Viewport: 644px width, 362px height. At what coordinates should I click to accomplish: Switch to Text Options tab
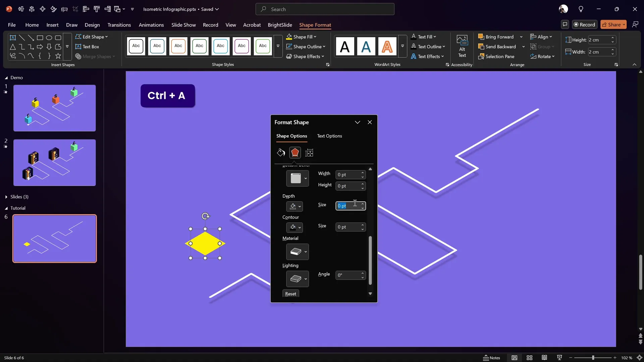click(x=329, y=136)
